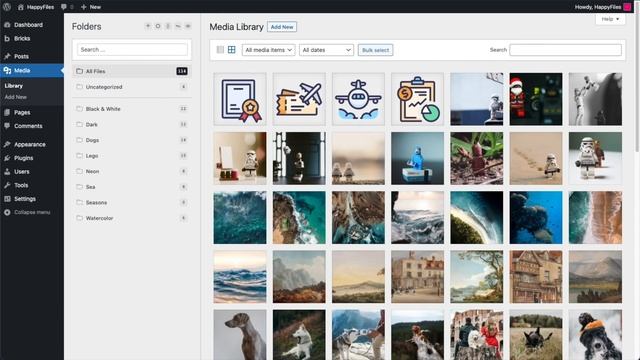Expand the Help tab
Viewport: 640px width, 360px height.
pos(610,19)
